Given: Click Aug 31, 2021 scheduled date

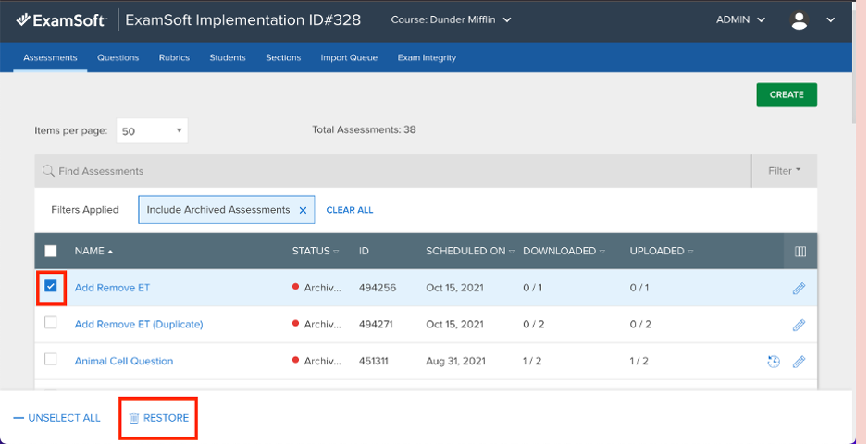Looking at the screenshot, I should [x=455, y=361].
